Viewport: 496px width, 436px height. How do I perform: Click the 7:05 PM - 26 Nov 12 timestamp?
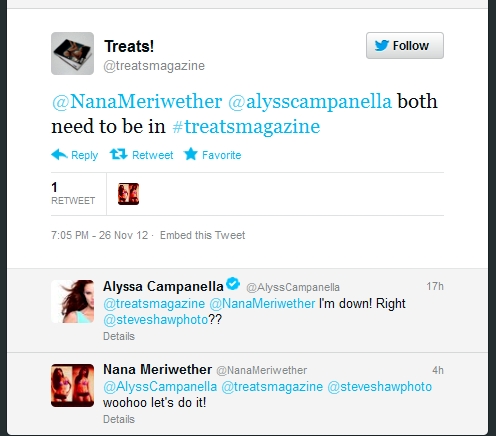click(x=99, y=235)
